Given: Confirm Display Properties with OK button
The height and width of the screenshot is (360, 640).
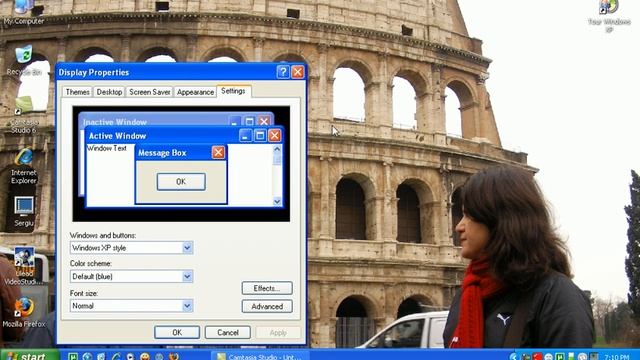Looking at the screenshot, I should click(177, 332).
